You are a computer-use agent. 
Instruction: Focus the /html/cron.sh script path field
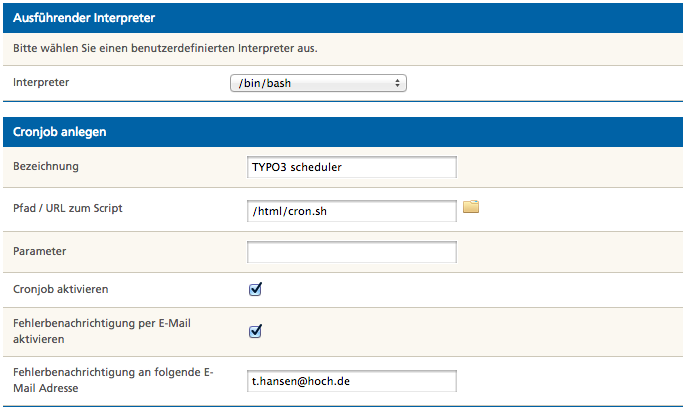351,210
